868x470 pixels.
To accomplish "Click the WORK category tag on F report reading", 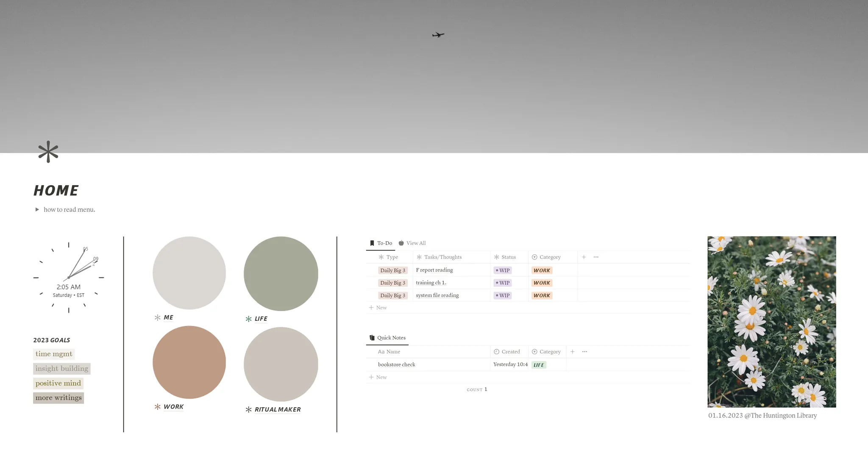I will [542, 270].
